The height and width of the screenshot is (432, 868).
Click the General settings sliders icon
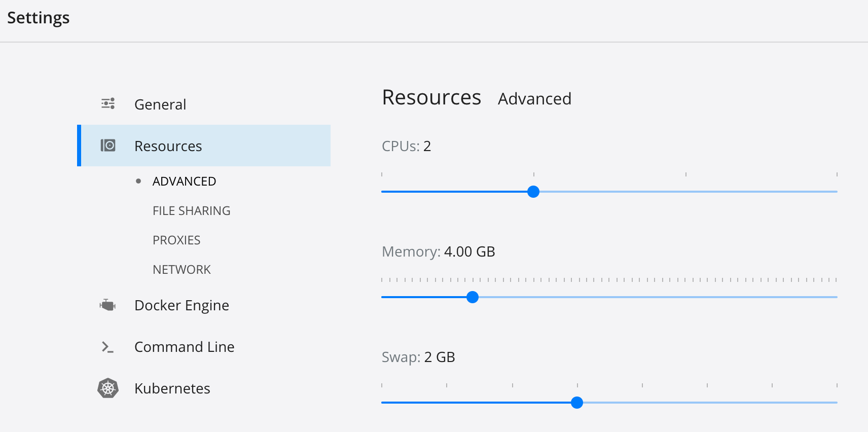point(108,104)
